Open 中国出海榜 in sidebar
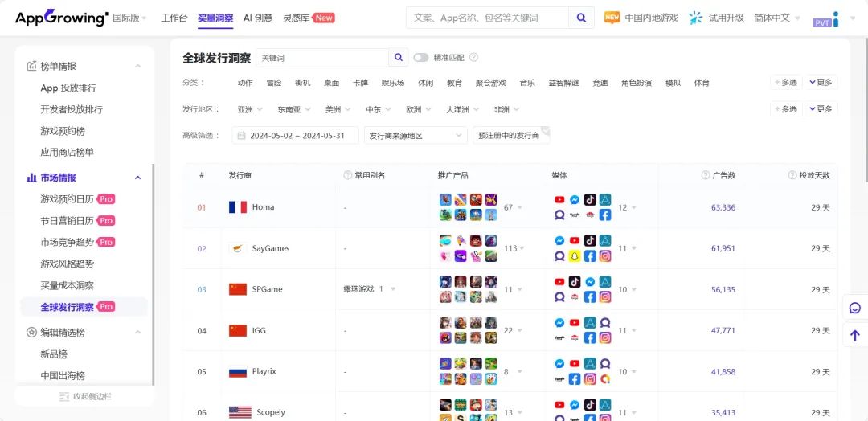This screenshot has height=421, width=868. 63,376
